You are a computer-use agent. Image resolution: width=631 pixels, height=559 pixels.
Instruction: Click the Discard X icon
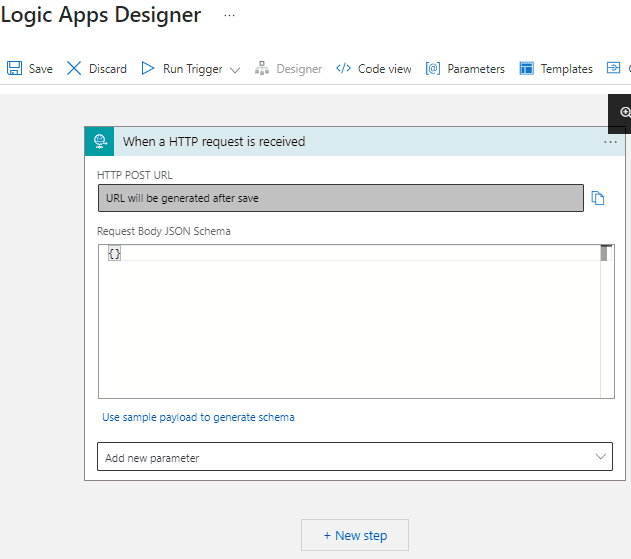pos(74,68)
